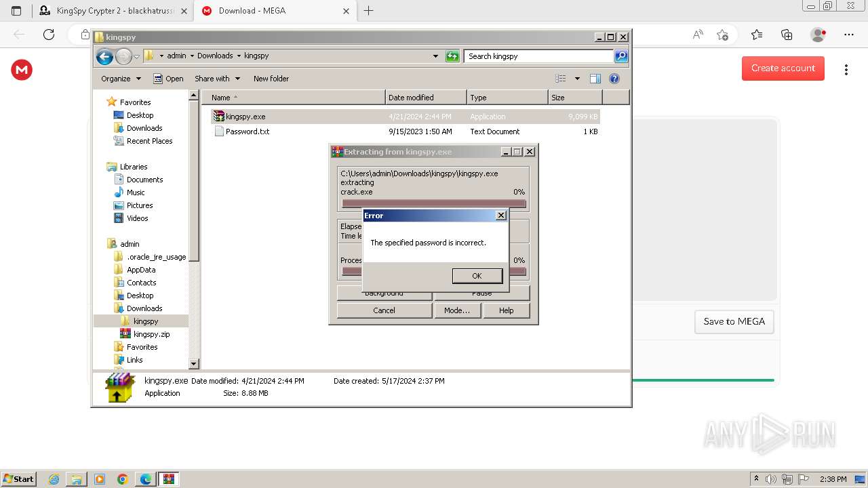Open browser Collections icon
The height and width of the screenshot is (488, 868).
(x=787, y=35)
